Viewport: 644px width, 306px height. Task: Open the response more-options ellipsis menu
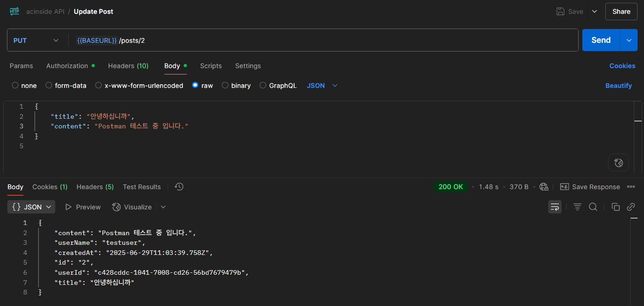tap(631, 187)
